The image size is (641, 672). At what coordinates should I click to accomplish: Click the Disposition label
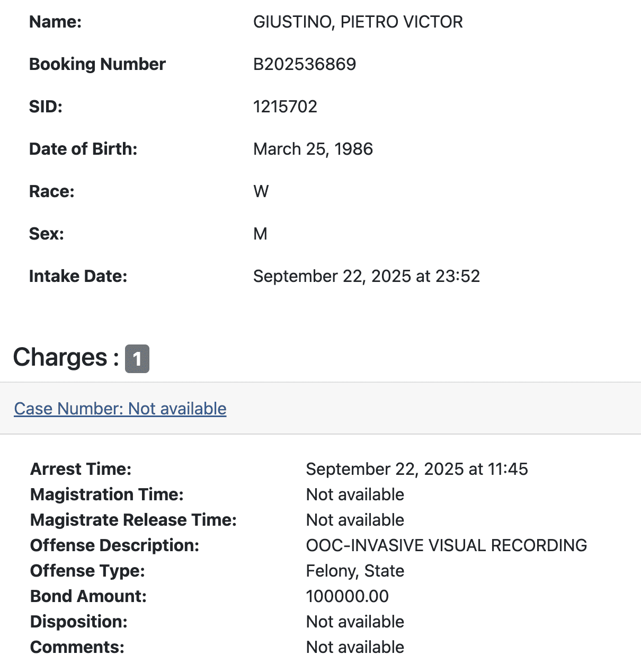pyautogui.click(x=79, y=622)
